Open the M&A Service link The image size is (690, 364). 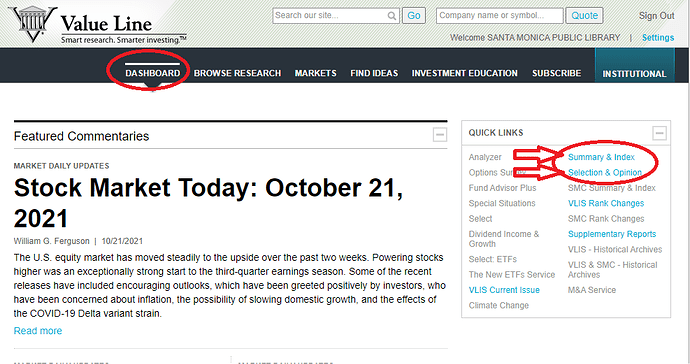tap(592, 290)
